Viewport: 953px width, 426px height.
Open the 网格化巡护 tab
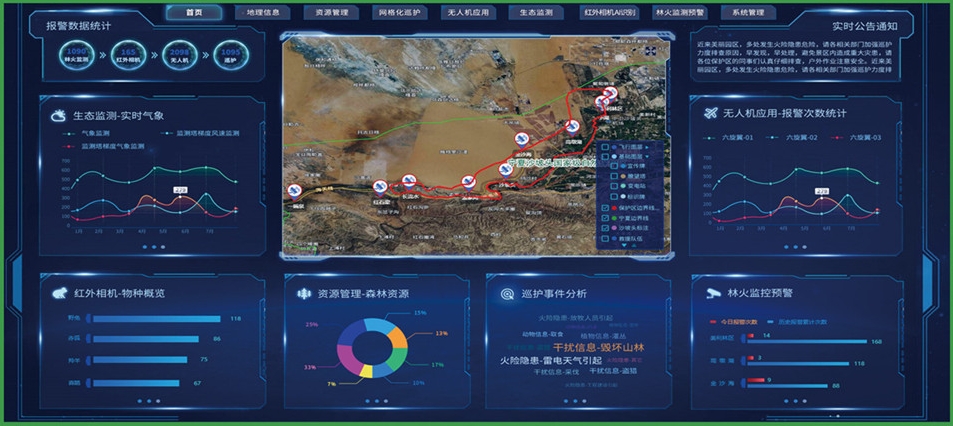(401, 12)
